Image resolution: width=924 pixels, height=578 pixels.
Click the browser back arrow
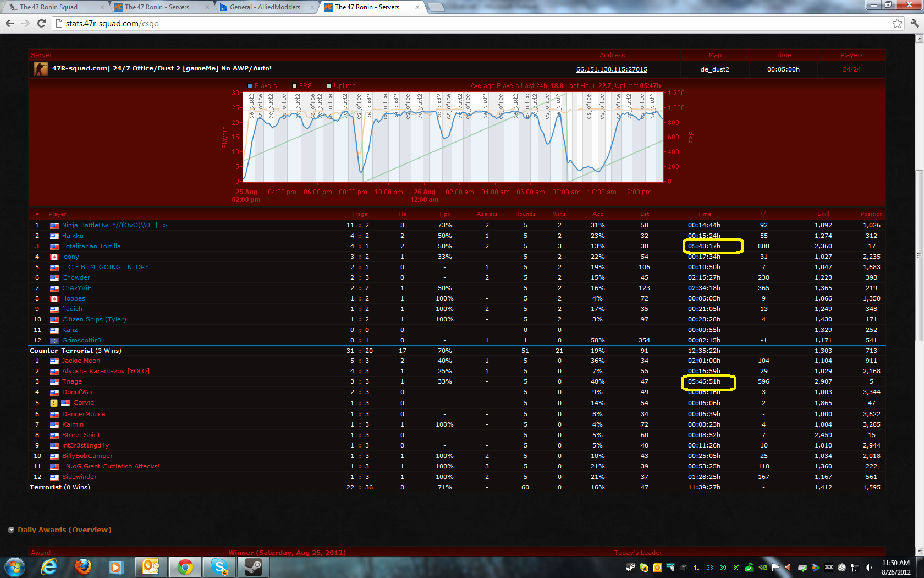pos(9,23)
